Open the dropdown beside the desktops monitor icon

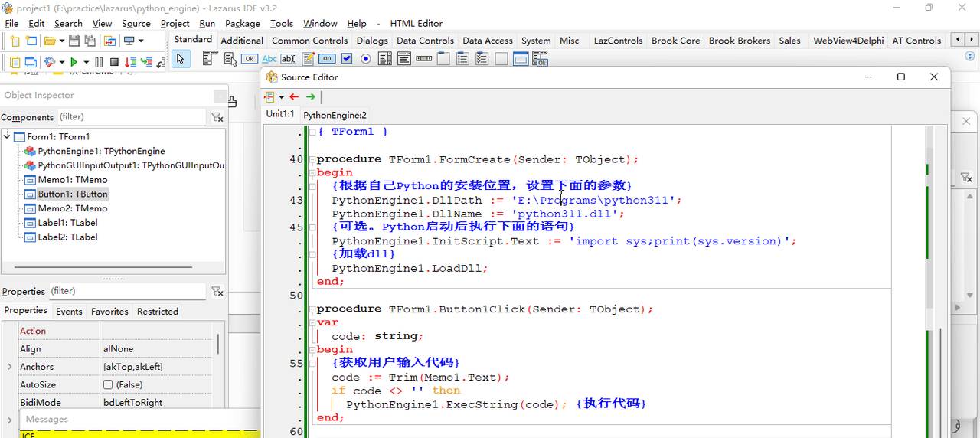point(141,41)
